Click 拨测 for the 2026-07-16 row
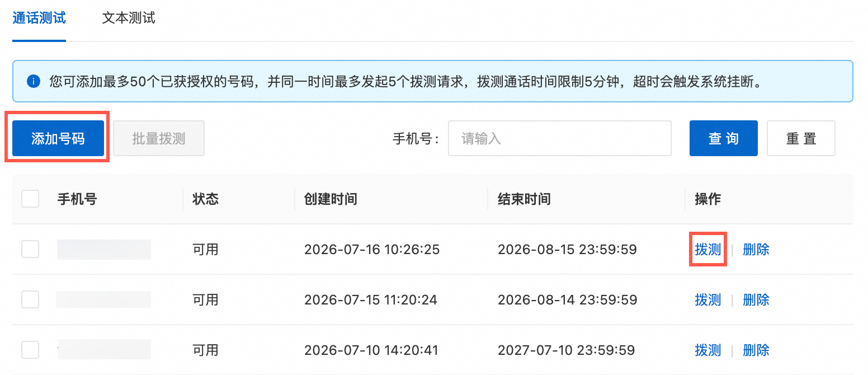This screenshot has height=375, width=868. (x=707, y=249)
